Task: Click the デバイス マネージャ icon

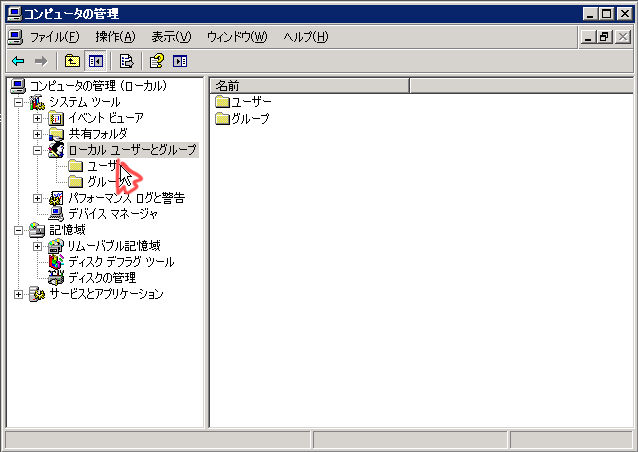Action: pos(56,214)
